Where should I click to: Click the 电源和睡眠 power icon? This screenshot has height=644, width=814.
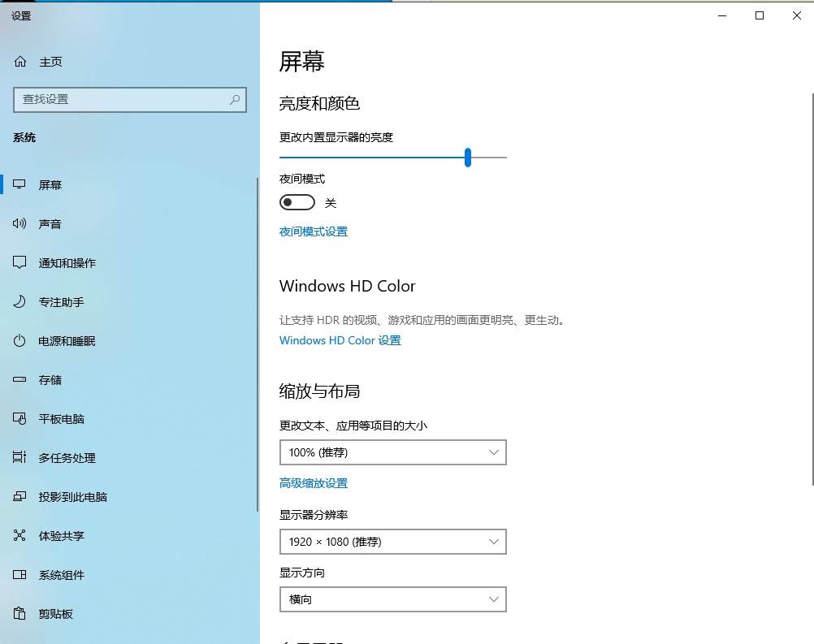click(20, 341)
